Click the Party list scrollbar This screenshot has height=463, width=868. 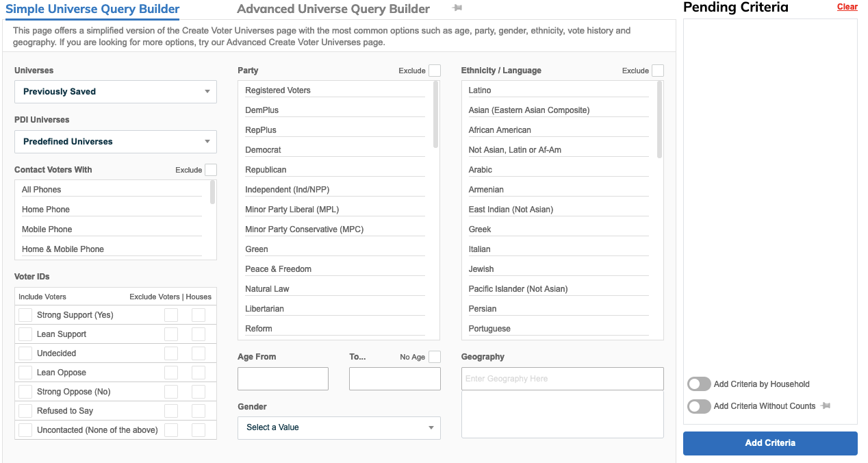tap(436, 114)
